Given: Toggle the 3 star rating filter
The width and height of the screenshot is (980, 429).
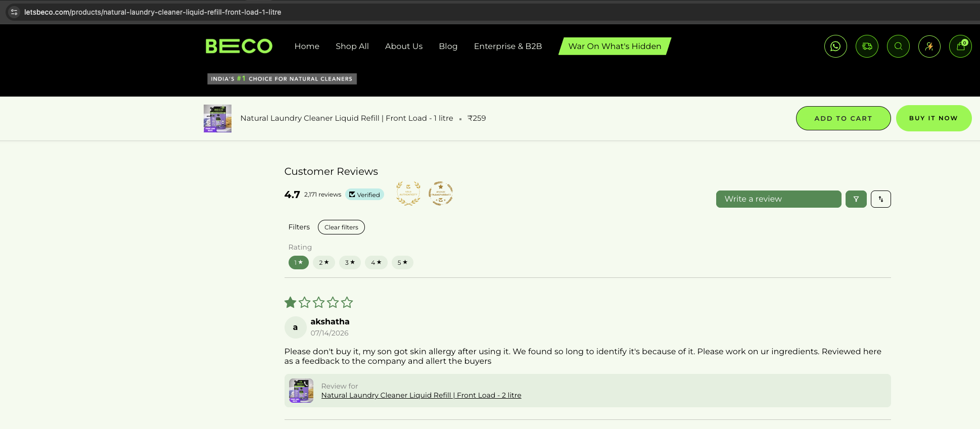Looking at the screenshot, I should coord(350,263).
